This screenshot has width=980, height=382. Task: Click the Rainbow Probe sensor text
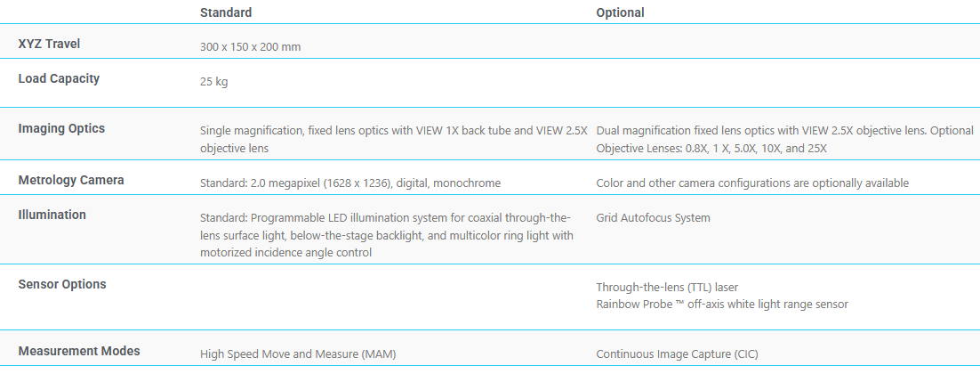click(x=721, y=305)
